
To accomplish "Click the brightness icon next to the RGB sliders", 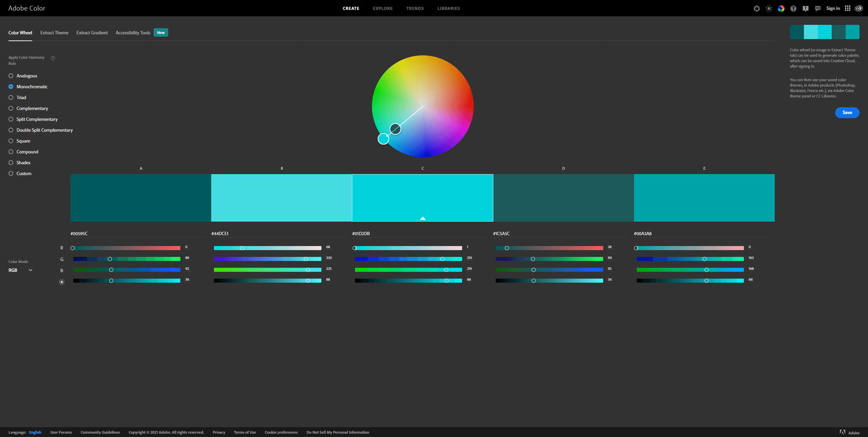I will [61, 281].
